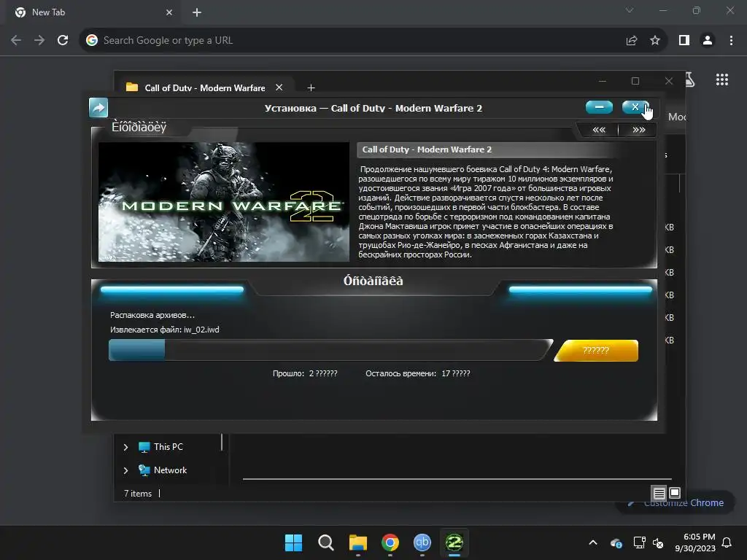Open qBittorrent from the taskbar
Viewport: 747px width, 560px height.
pyautogui.click(x=422, y=542)
